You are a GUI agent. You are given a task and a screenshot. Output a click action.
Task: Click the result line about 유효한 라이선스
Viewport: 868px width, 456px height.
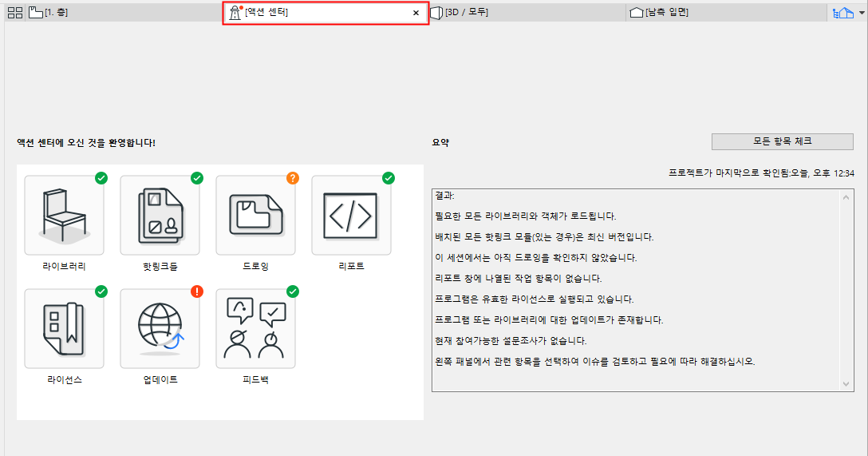tap(535, 299)
